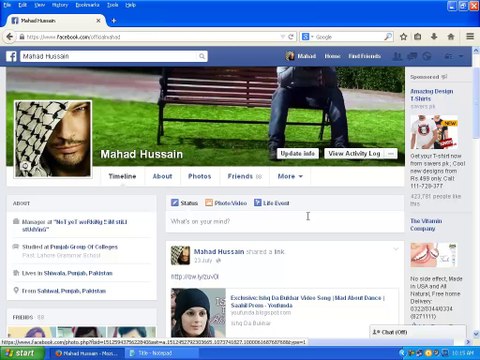Screen dimensions: 480x360
Task: Bookmark this page with the star icon
Action: click(403, 37)
